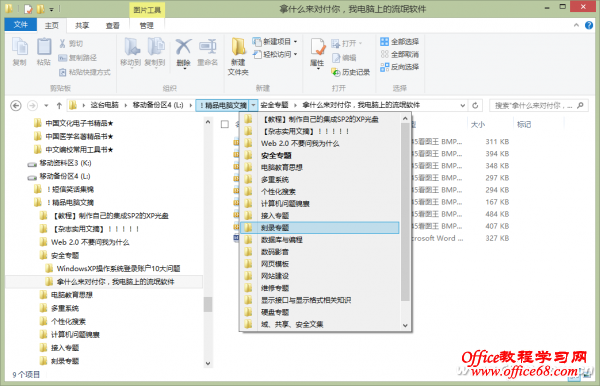Select WindowsXP操作系统登录账户10大问题 folder

[x=113, y=269]
